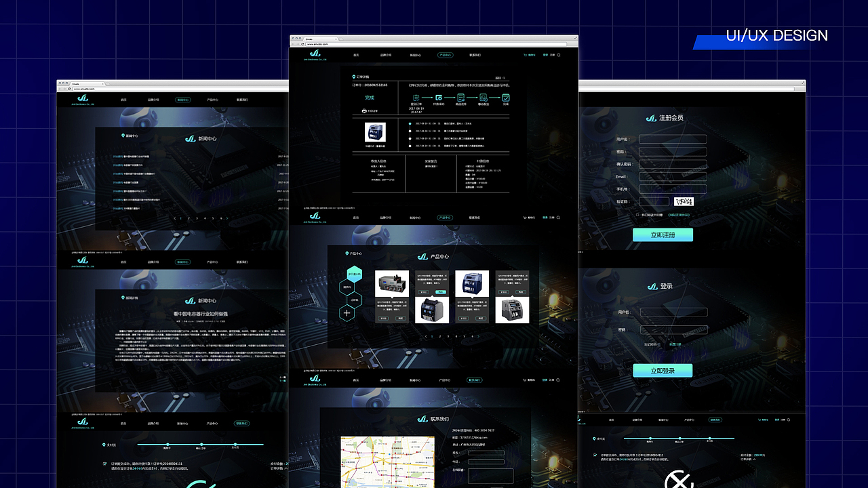Click the search icon in center window's top header
The height and width of the screenshot is (488, 868).
(x=559, y=55)
